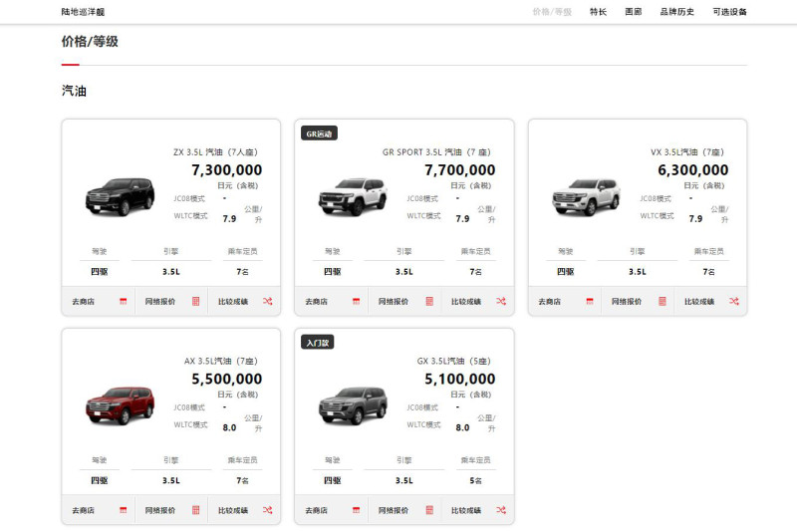Click the compare shuffle icon on GR SPORT card
This screenshot has height=532, width=797.
point(501,301)
